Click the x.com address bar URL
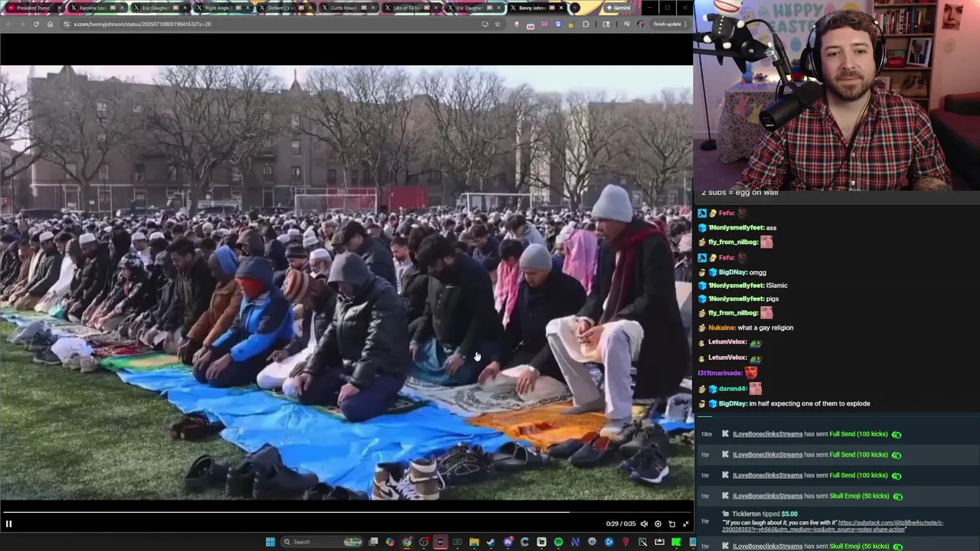The width and height of the screenshot is (980, 551). (x=142, y=24)
